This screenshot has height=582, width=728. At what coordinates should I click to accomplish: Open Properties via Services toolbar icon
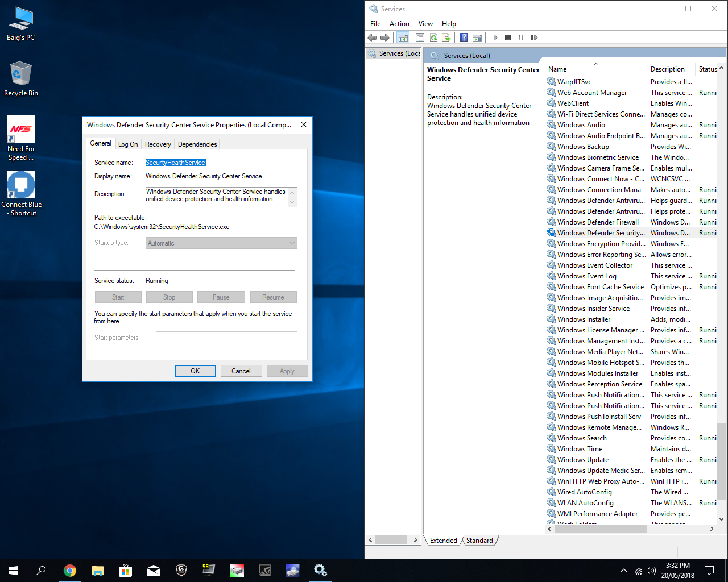pyautogui.click(x=420, y=38)
